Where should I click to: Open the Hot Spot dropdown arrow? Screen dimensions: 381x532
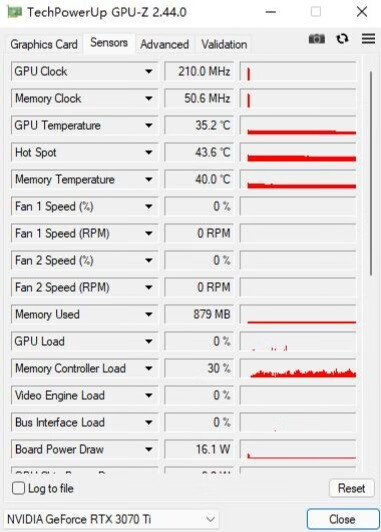click(x=149, y=152)
